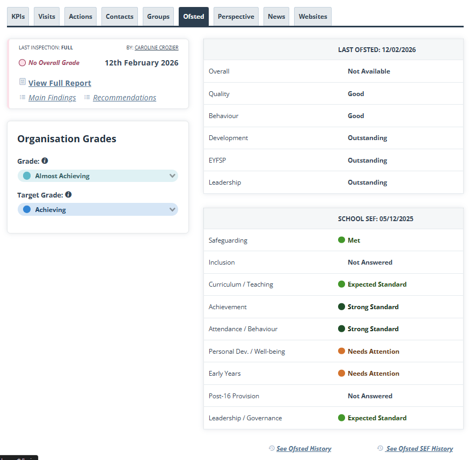The width and height of the screenshot is (476, 460).
Task: Open See Ofsted SEF History link
Action: 420,449
